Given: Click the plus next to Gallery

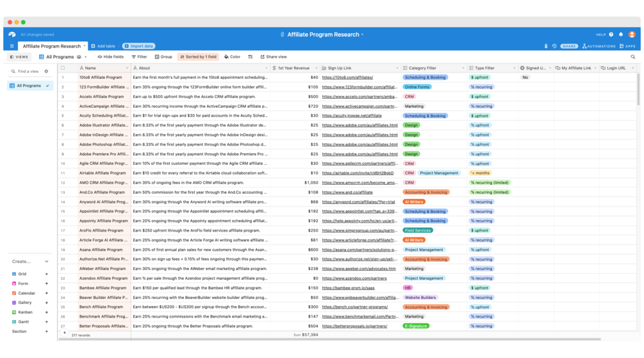Looking at the screenshot, I should (46, 303).
